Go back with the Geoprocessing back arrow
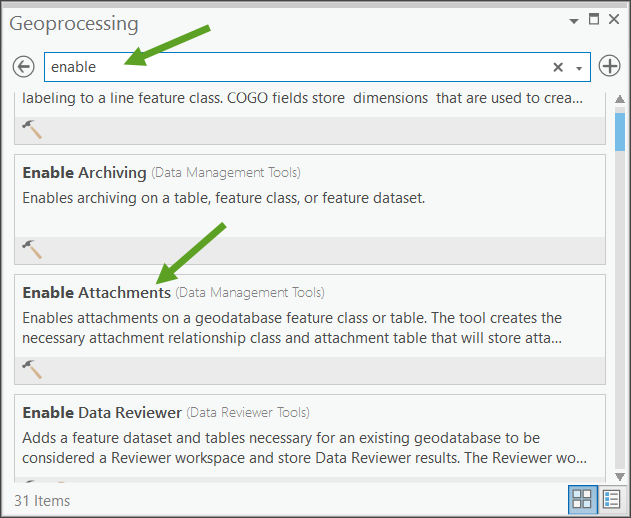The width and height of the screenshot is (631, 518). 24,67
